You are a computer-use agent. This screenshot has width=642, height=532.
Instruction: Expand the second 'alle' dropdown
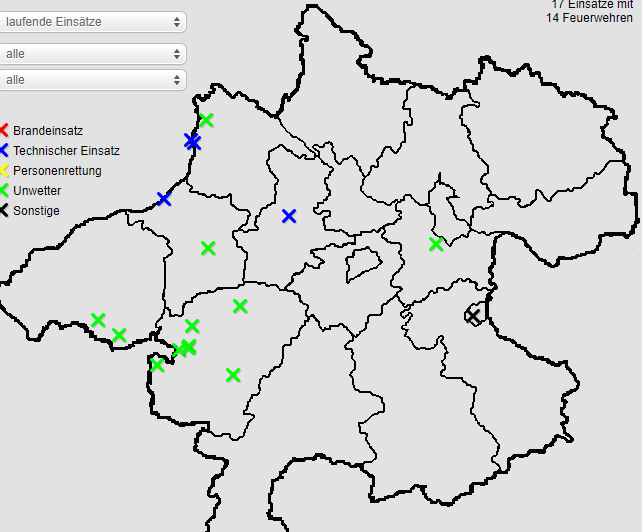click(93, 79)
